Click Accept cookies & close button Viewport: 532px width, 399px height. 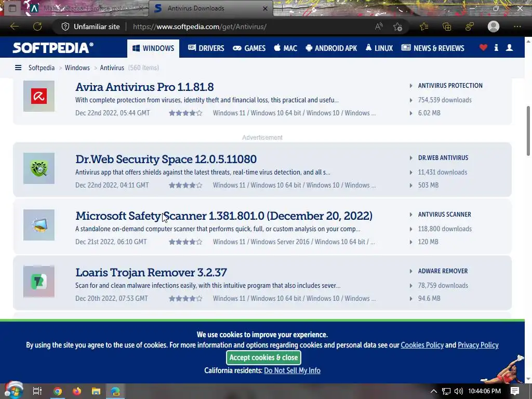[263, 357]
